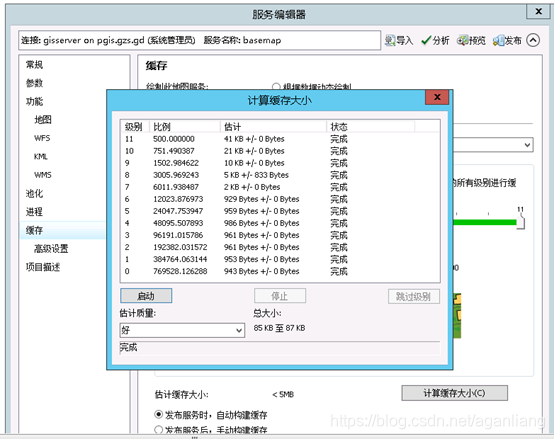The height and width of the screenshot is (439, 554).
Task: Go to the 功能 section
Action: [34, 101]
